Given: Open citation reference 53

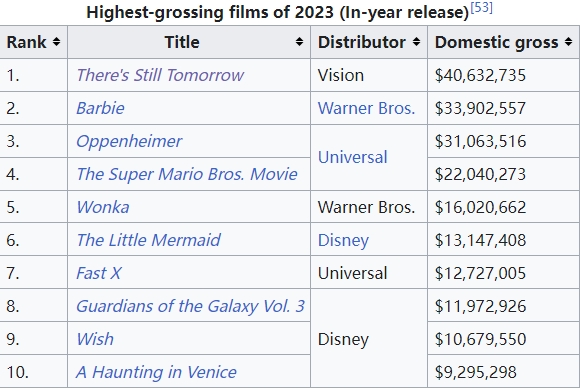Looking at the screenshot, I should coord(481,7).
